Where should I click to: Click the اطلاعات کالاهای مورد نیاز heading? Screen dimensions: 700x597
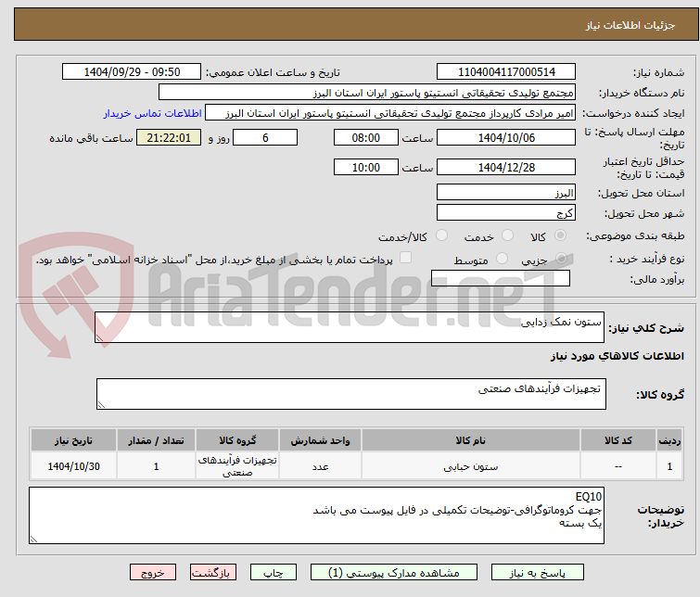coord(617,356)
